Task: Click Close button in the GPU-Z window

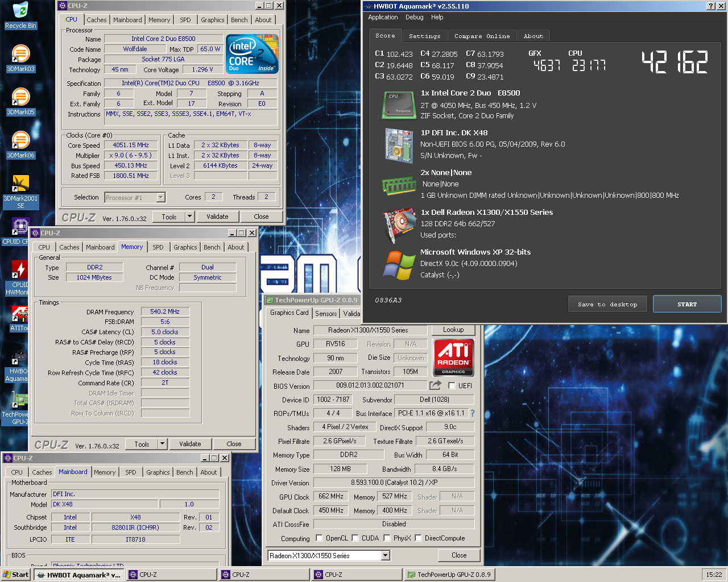Action: tap(459, 555)
